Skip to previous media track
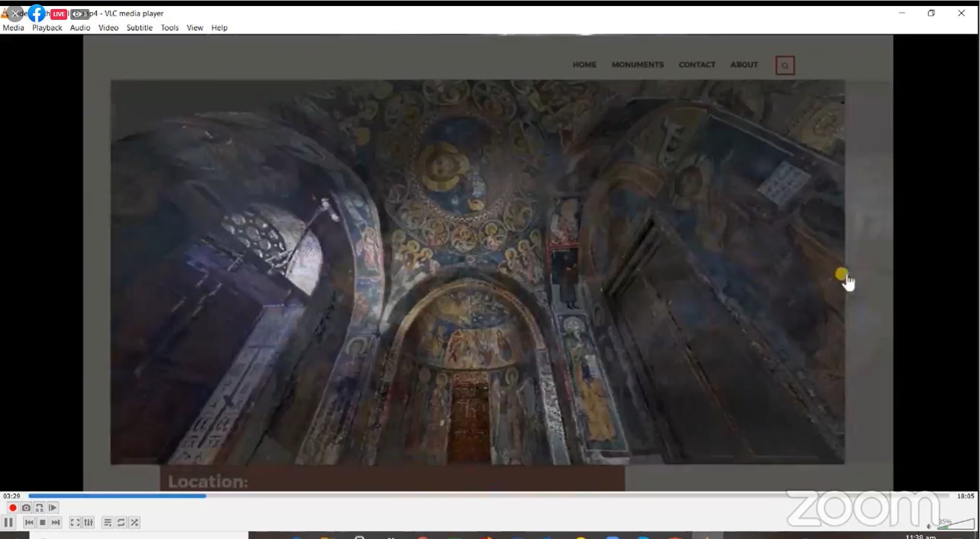This screenshot has width=980, height=539. pyautogui.click(x=29, y=523)
